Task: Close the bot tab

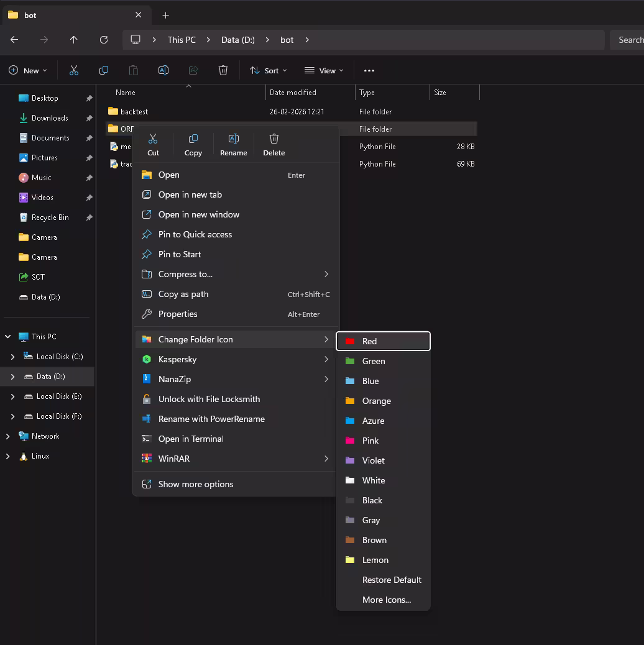Action: pyautogui.click(x=138, y=15)
